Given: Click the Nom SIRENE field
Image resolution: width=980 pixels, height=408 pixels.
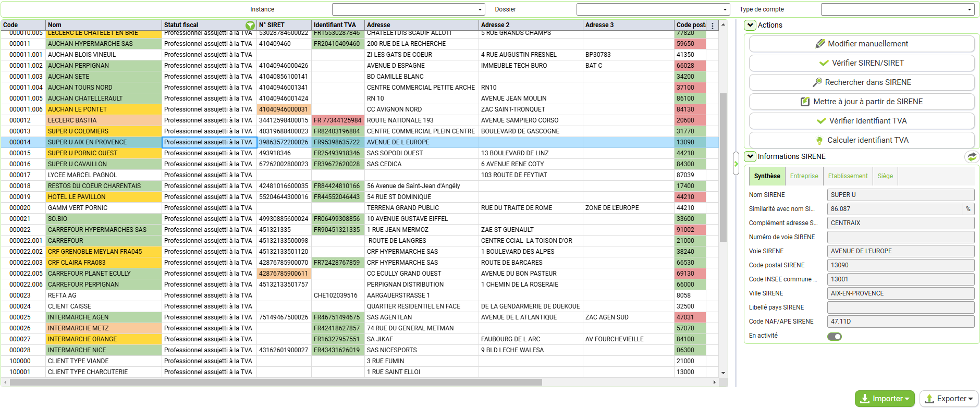Looking at the screenshot, I should 901,195.
